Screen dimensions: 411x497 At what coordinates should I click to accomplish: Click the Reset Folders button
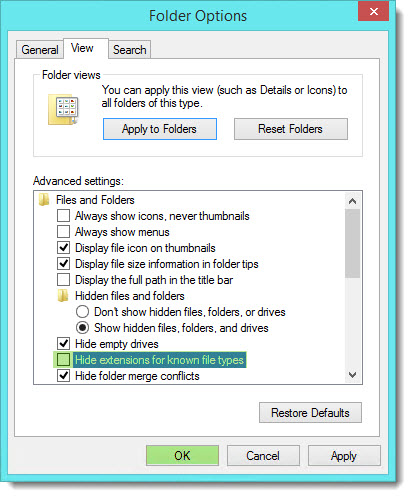click(x=291, y=129)
